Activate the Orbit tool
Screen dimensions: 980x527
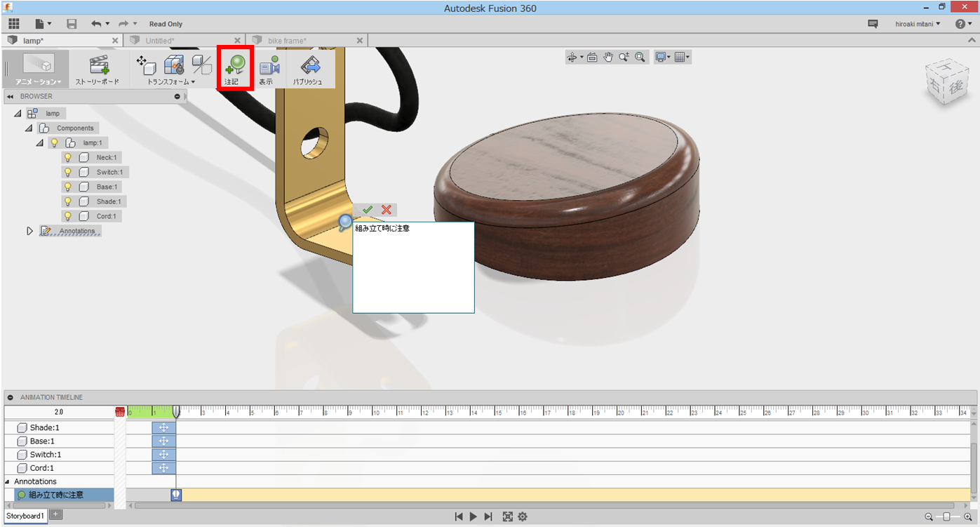[572, 57]
